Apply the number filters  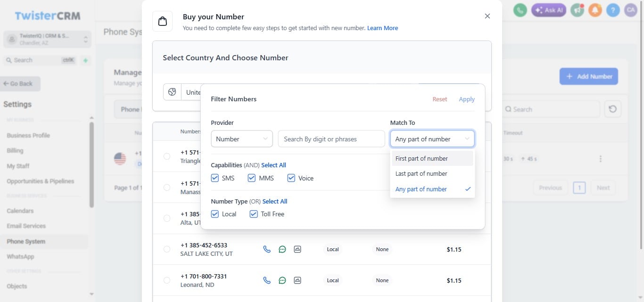coord(467,99)
